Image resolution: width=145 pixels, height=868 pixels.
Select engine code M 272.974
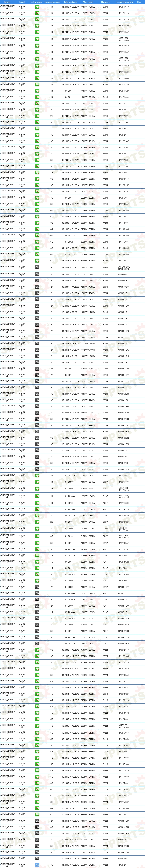[x=124, y=865]
